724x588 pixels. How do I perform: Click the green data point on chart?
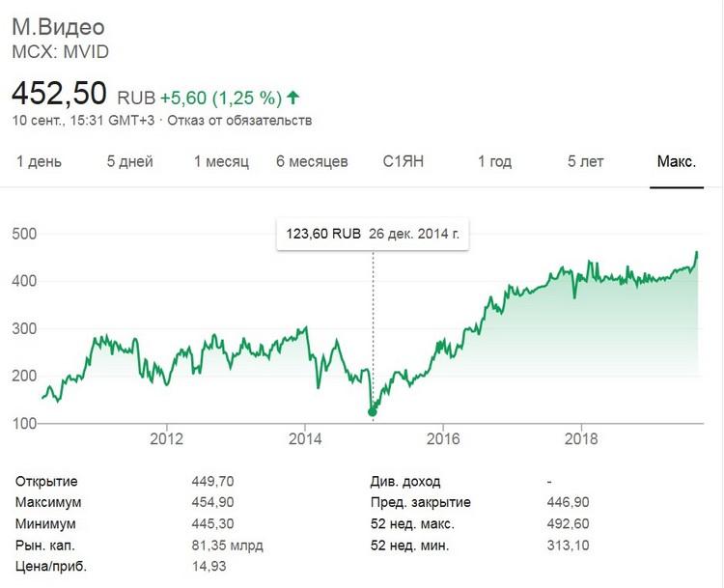(373, 411)
